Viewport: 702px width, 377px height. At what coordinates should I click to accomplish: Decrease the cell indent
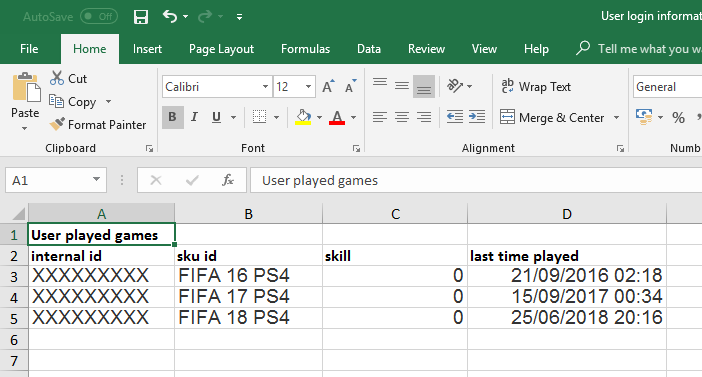tap(455, 117)
